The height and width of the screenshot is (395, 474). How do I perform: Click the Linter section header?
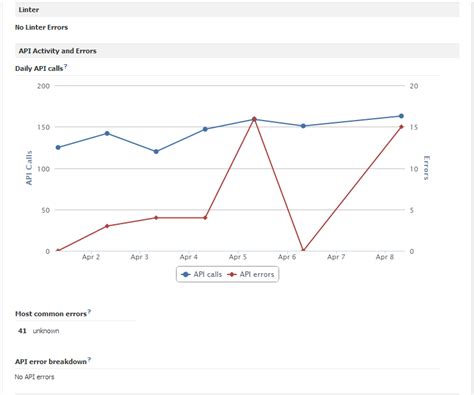(x=237, y=10)
